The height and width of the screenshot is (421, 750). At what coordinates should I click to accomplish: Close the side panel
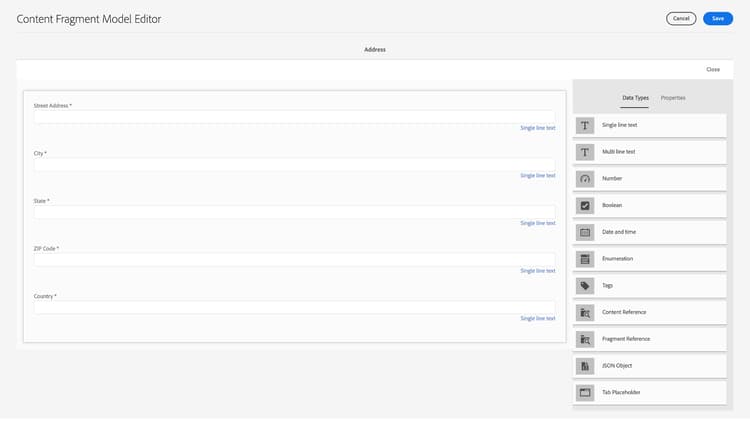pos(713,69)
